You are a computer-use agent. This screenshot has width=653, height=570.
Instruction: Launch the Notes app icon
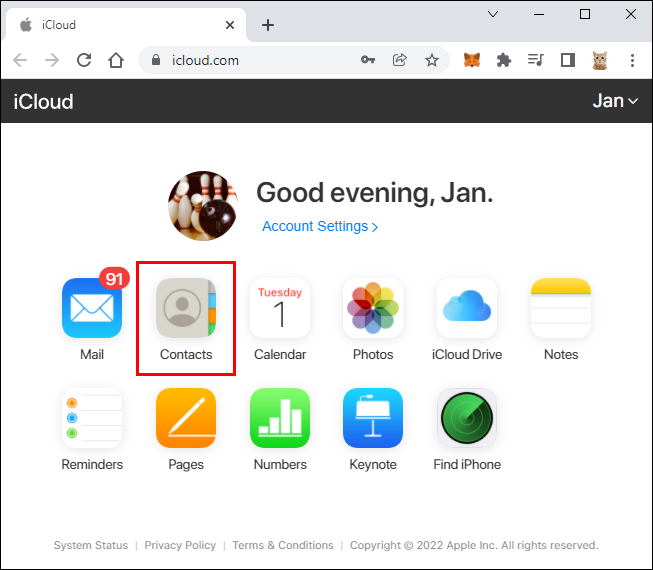tap(561, 308)
